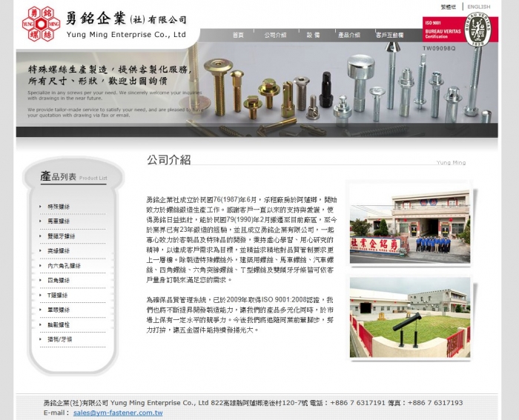Click arrow bullet beside 突緣螺絲
The width and height of the screenshot is (519, 420).
pos(40,250)
